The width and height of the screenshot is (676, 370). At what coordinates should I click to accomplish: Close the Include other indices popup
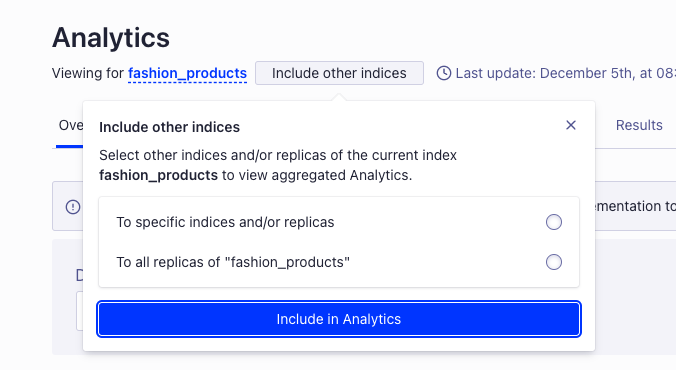click(x=571, y=125)
